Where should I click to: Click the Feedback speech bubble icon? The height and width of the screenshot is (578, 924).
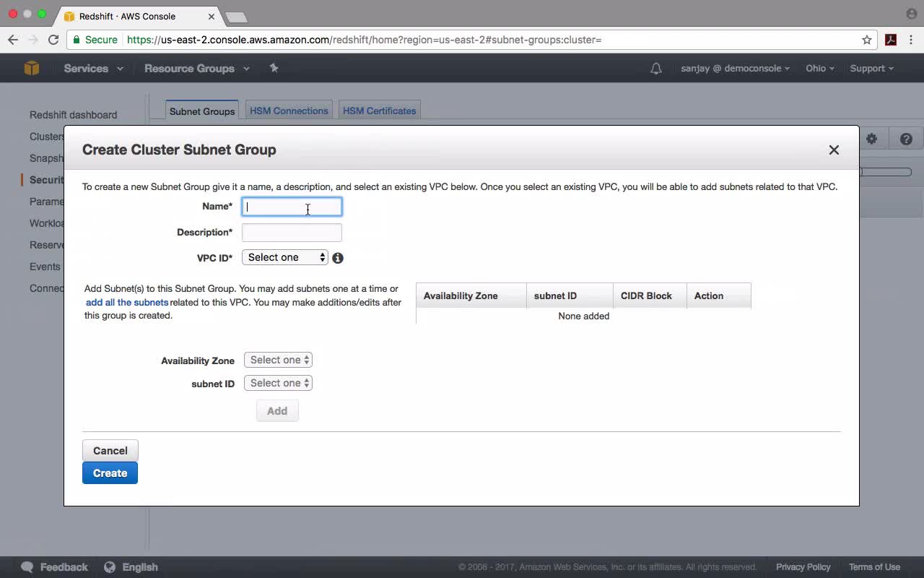click(27, 567)
